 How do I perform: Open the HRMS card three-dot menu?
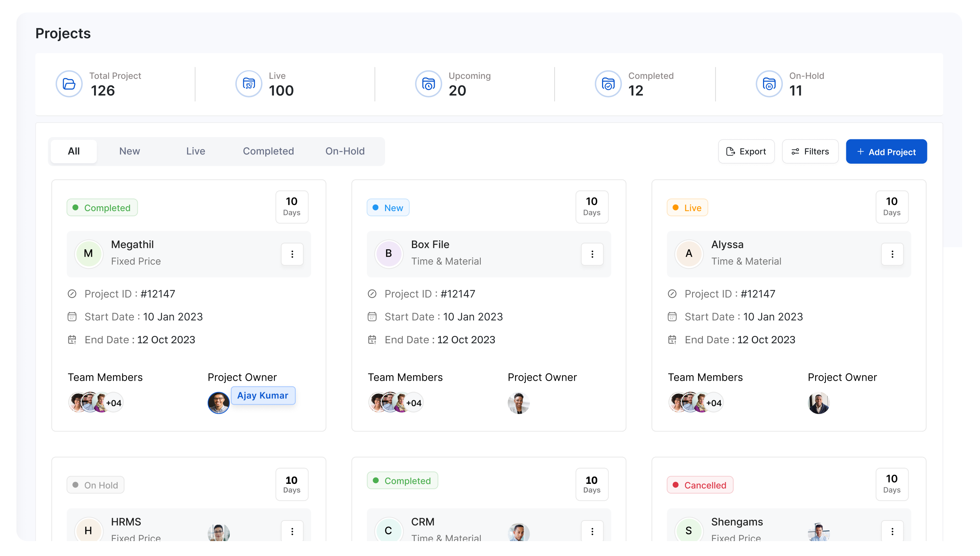[x=292, y=531]
